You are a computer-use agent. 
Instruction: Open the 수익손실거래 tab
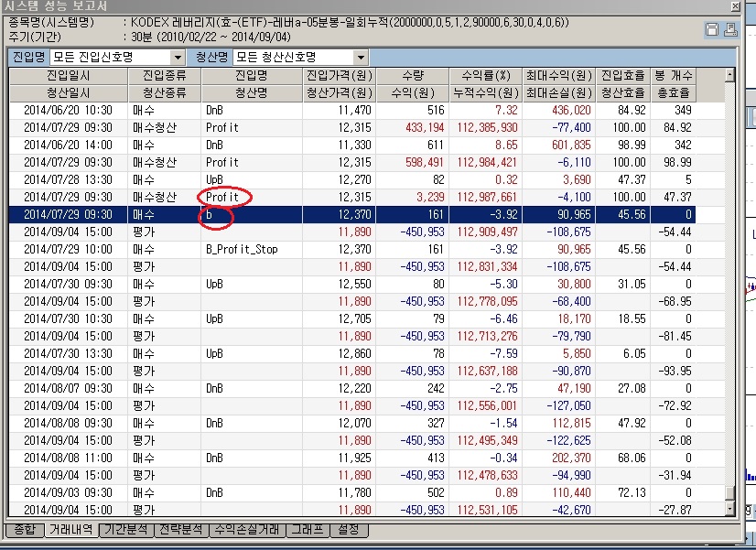coord(247,530)
